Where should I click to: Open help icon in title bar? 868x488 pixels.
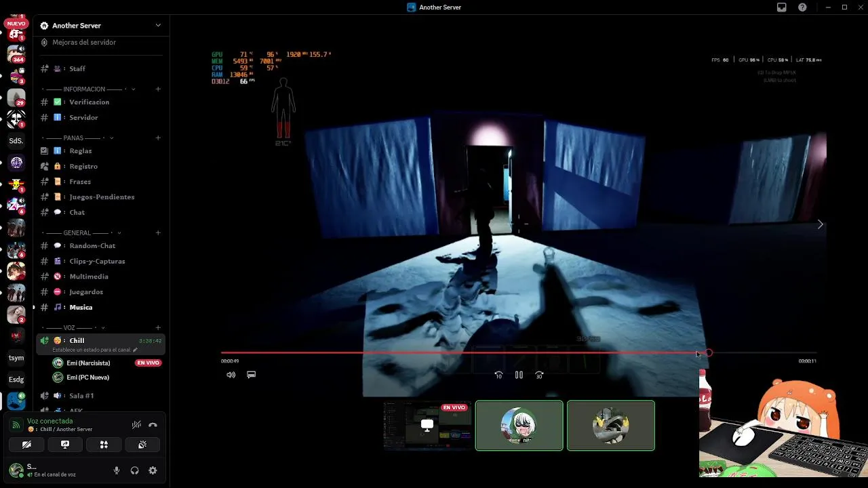(x=802, y=7)
